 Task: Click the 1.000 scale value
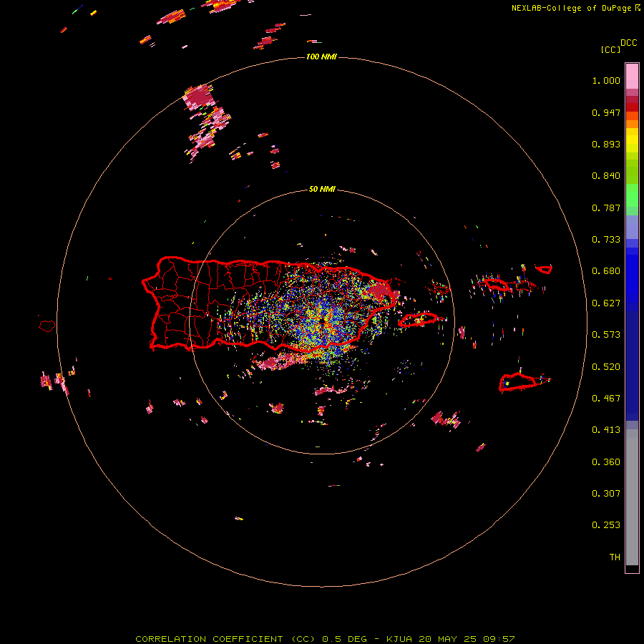coord(606,80)
